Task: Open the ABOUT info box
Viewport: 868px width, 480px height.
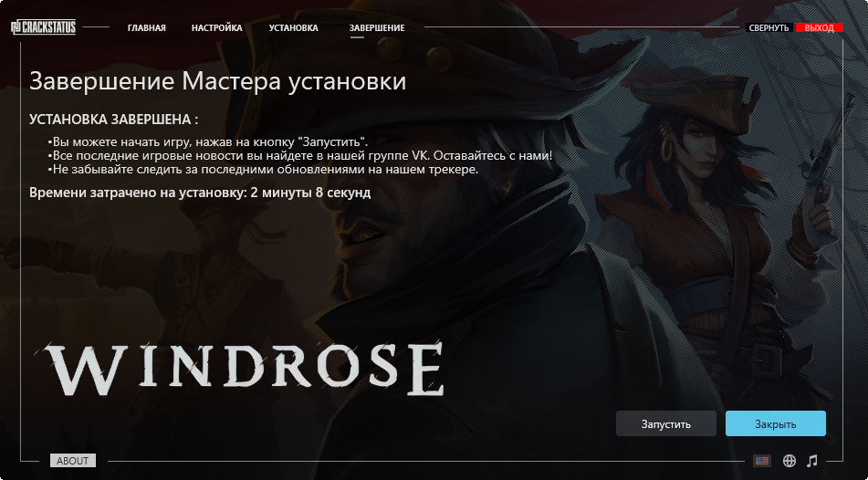Action: [x=72, y=461]
